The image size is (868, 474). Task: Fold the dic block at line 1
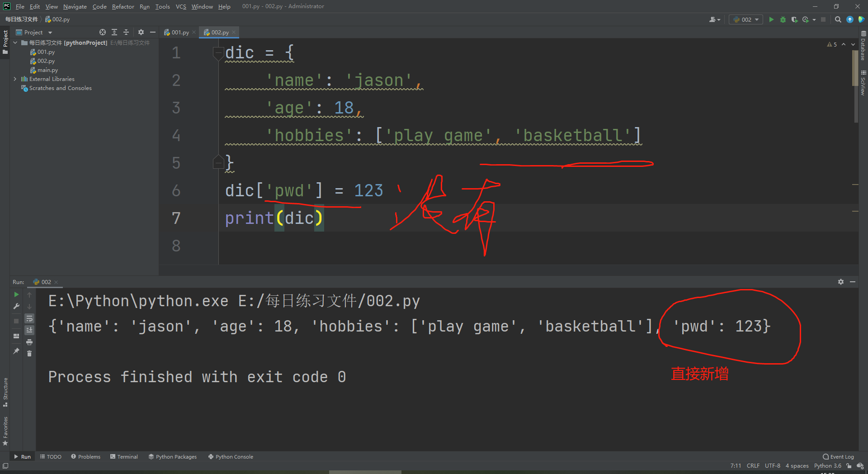tap(218, 53)
